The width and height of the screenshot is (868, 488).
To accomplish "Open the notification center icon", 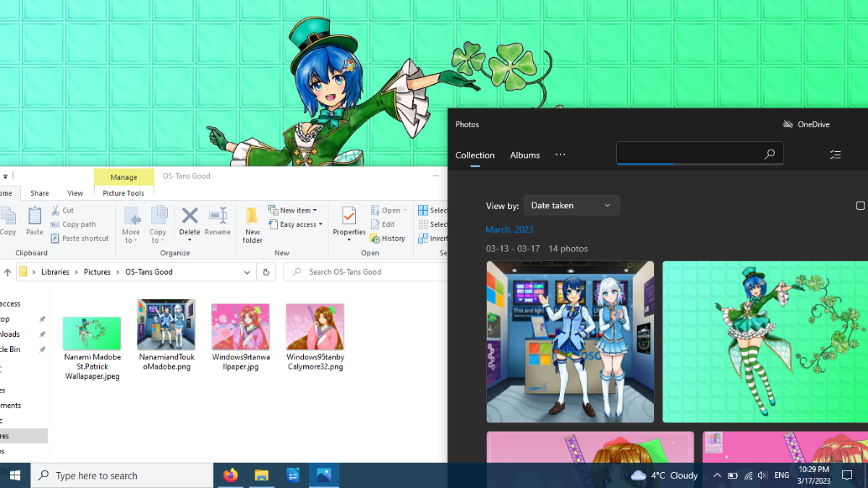I will (x=847, y=476).
